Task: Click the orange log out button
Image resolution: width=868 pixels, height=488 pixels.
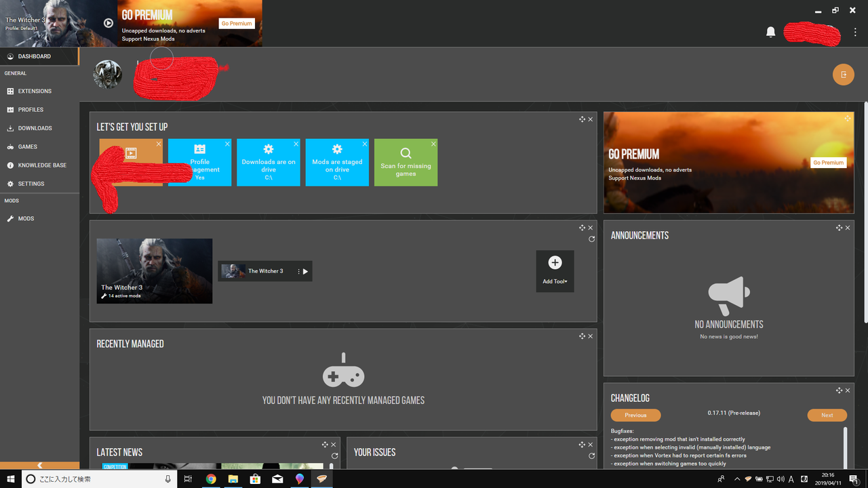Action: pyautogui.click(x=844, y=75)
